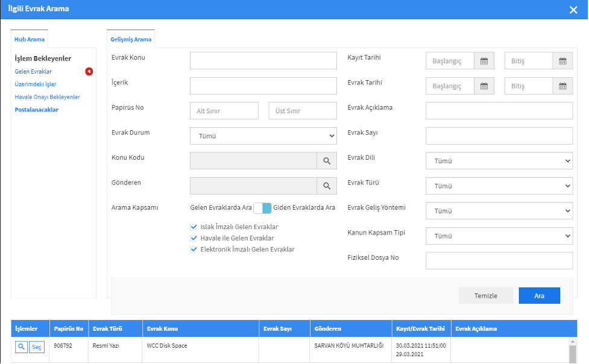
Task: Click Seç button for document 906792
Action: tap(36, 347)
